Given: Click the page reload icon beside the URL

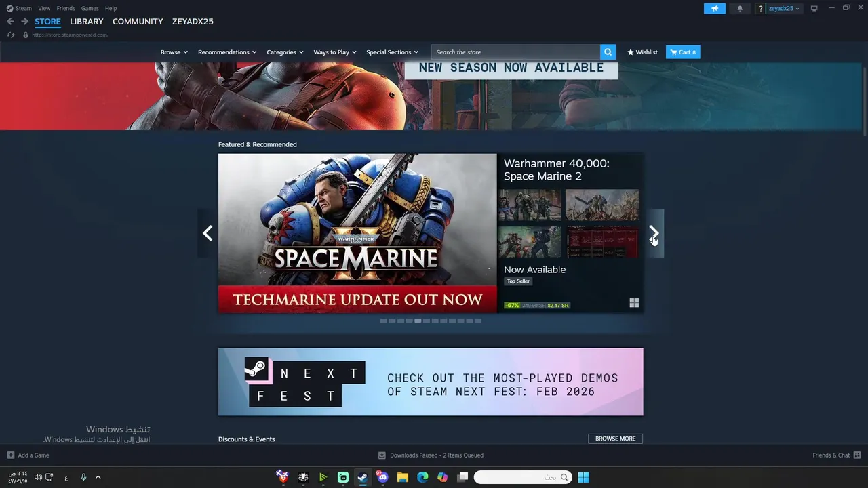Looking at the screenshot, I should click(x=11, y=35).
